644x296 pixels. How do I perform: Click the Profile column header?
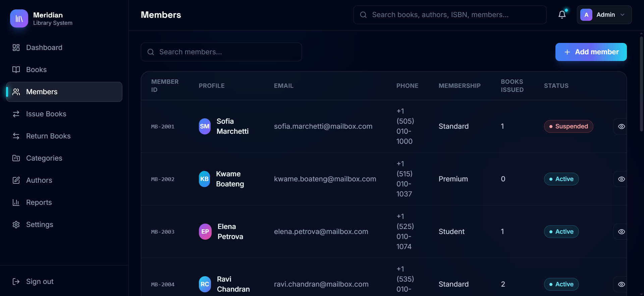click(x=212, y=86)
